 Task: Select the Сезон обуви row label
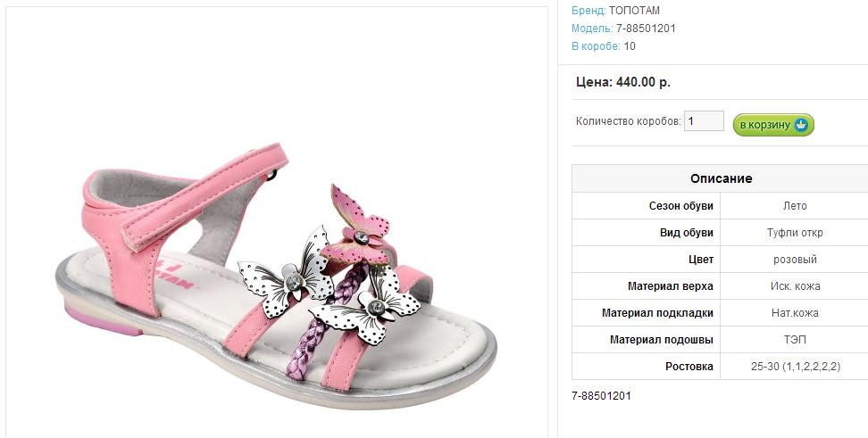pyautogui.click(x=680, y=206)
